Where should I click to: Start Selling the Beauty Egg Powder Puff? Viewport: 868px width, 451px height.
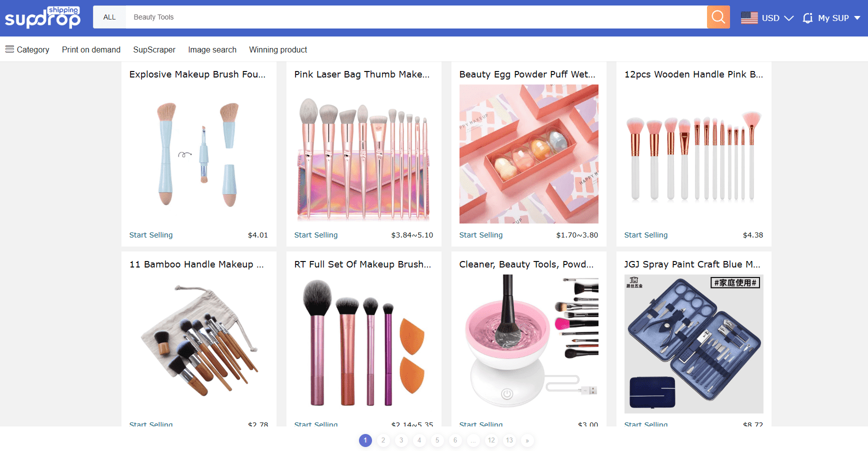[481, 235]
